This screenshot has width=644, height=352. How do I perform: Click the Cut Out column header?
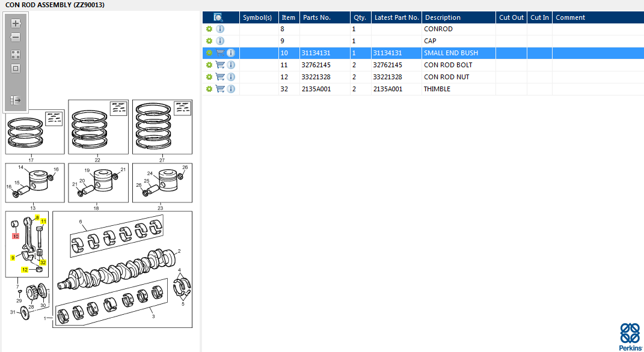pos(511,17)
